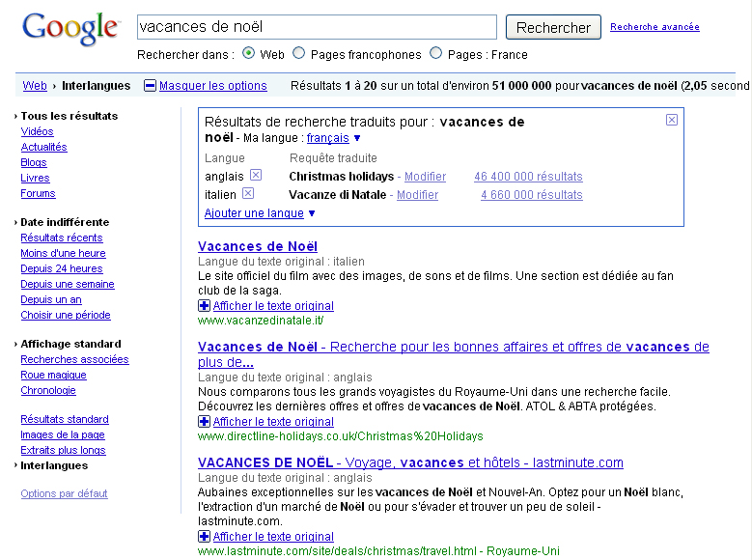Click the directline-holidays.co.uk URL text

341,436
